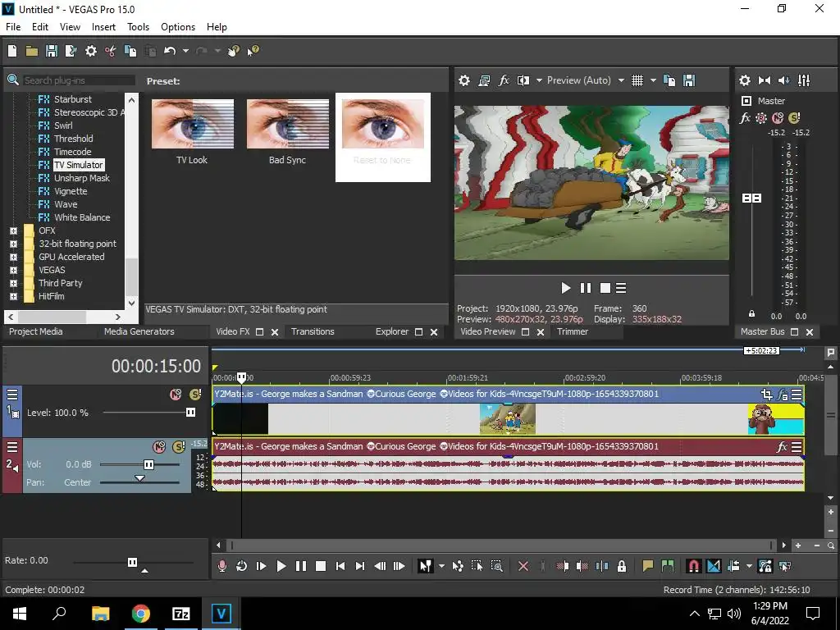This screenshot has height=630, width=840.
Task: Open Master FX in the master bus
Action: click(x=745, y=118)
